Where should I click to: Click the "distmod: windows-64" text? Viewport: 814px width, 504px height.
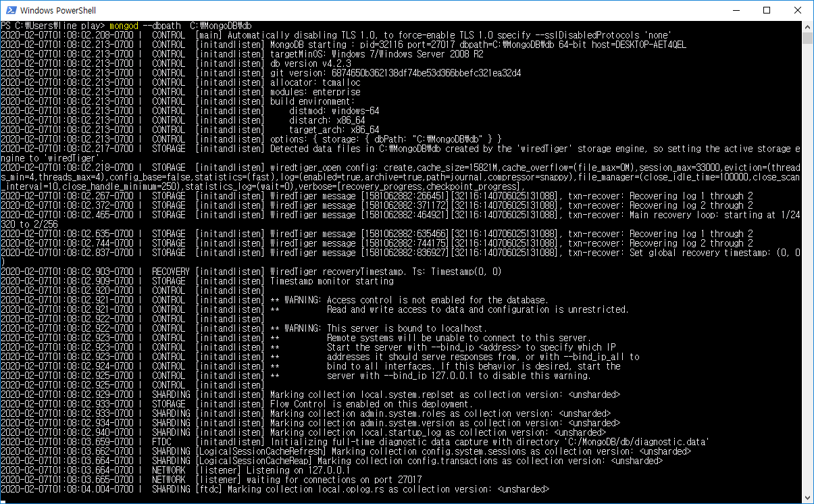334,111
